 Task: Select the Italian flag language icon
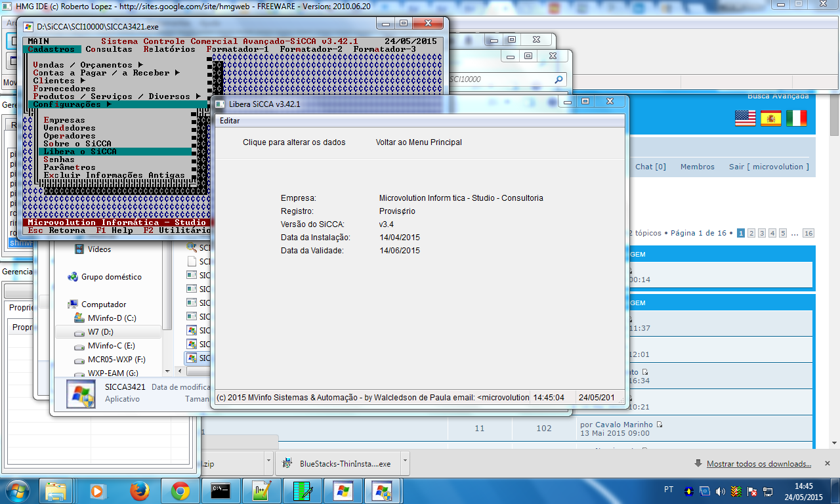(x=796, y=118)
